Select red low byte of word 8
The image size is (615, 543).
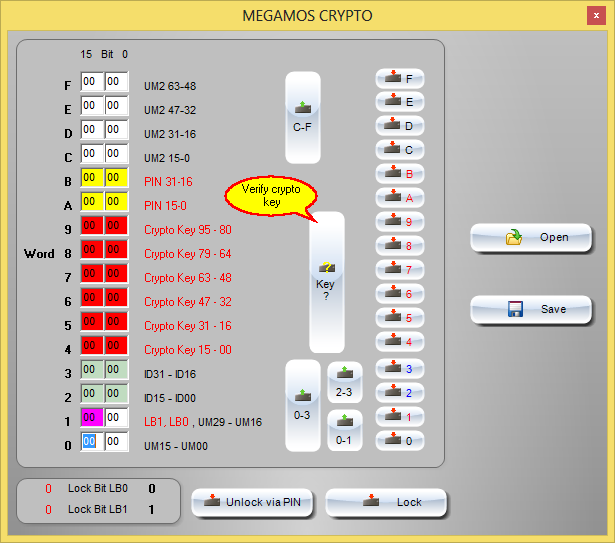tap(116, 250)
